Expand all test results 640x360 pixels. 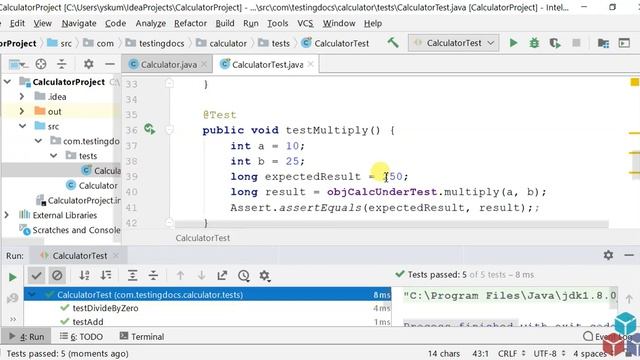pos(132,276)
